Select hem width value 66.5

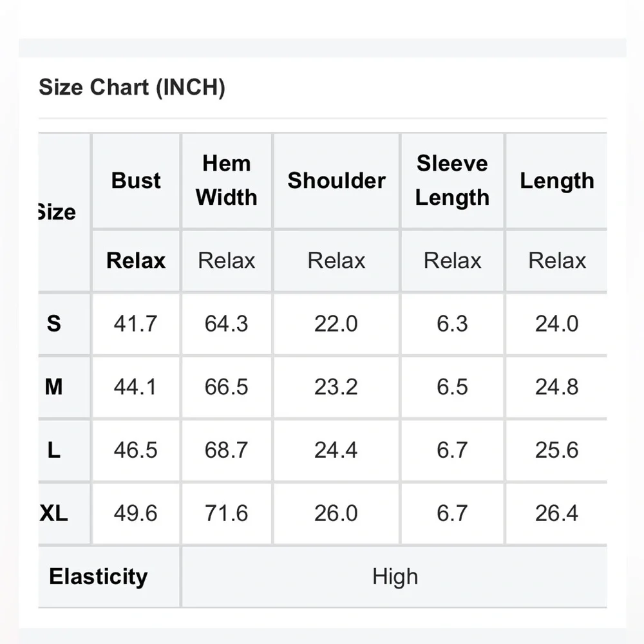226,386
